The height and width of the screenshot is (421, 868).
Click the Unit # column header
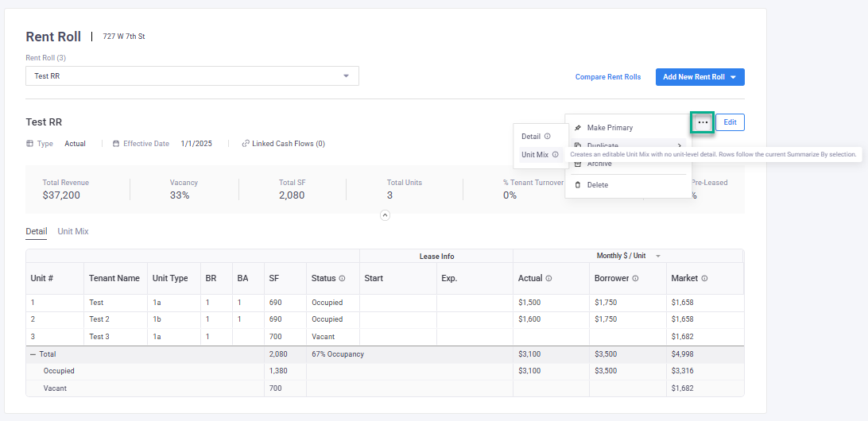[54, 278]
